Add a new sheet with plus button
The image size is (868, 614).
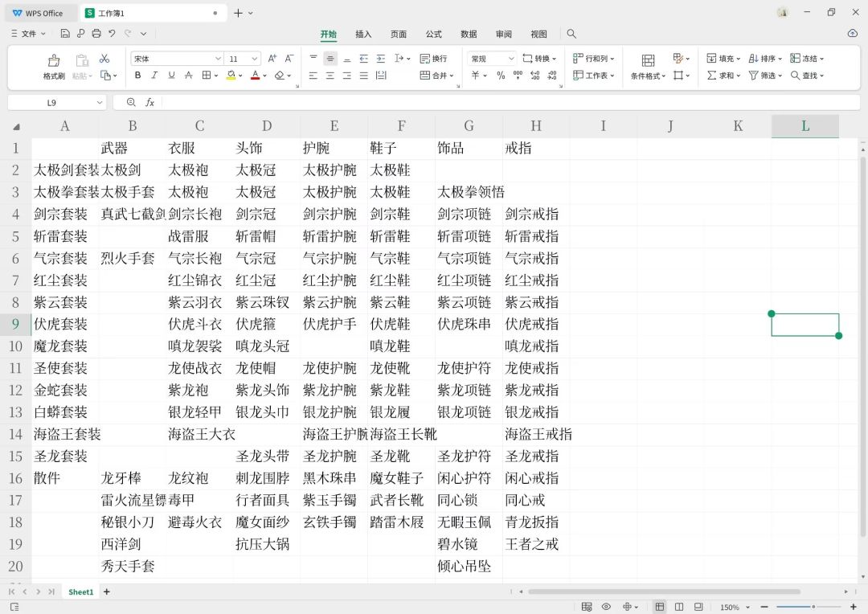click(x=107, y=591)
